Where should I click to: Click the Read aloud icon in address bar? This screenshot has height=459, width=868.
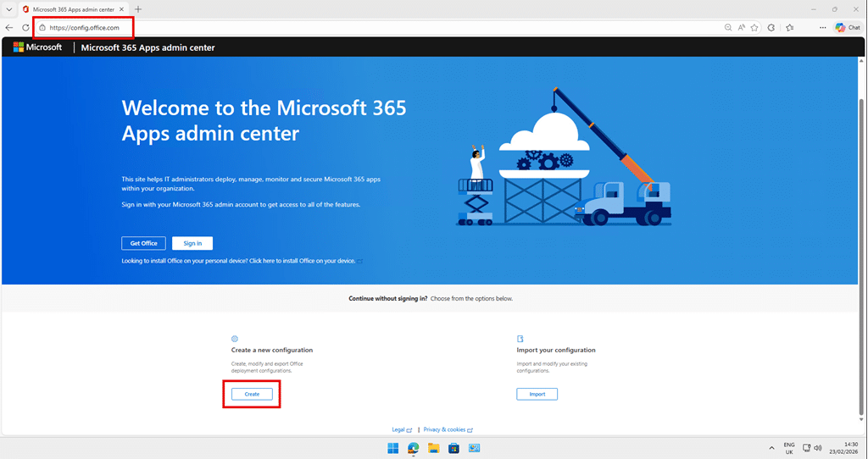tap(741, 28)
